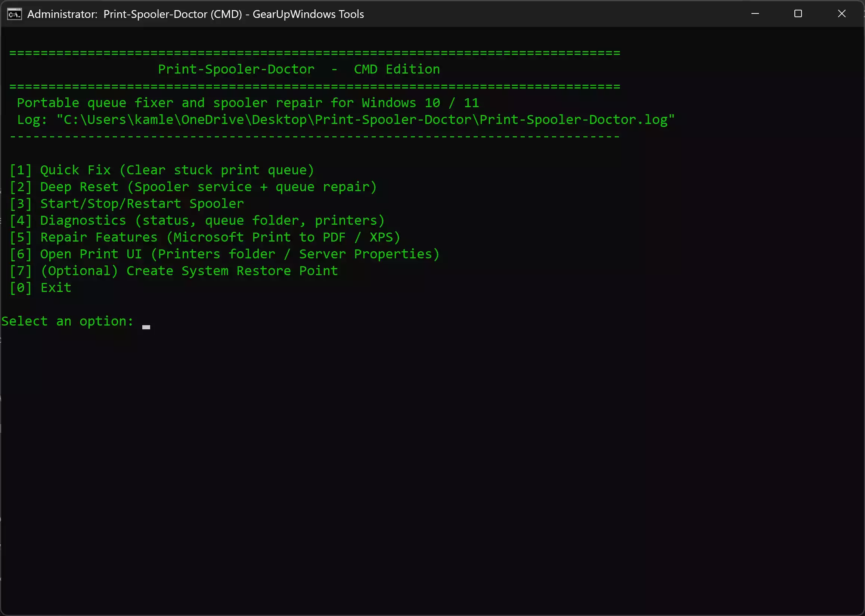Image resolution: width=865 pixels, height=616 pixels.
Task: Click the 'Select an option:' prompt text
Action: coord(67,321)
